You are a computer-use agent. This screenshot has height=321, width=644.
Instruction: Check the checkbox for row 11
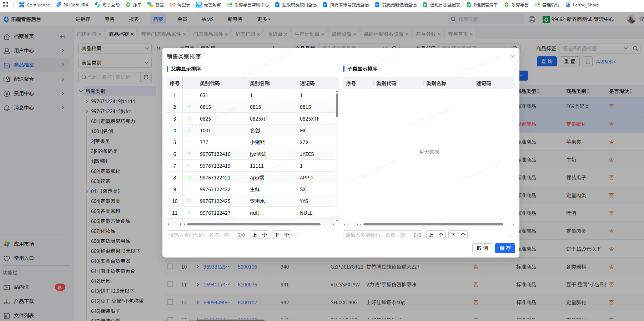click(170, 284)
